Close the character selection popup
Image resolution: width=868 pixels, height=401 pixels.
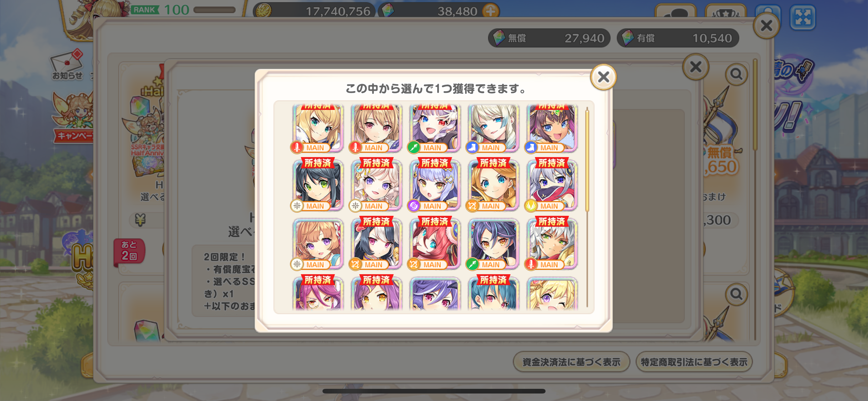coord(603,77)
